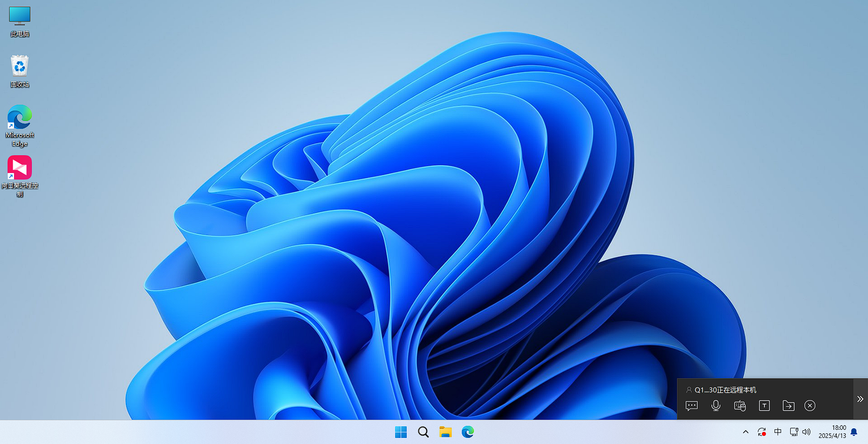
Task: Collapse the remote control panel with double chevron
Action: tap(860, 399)
